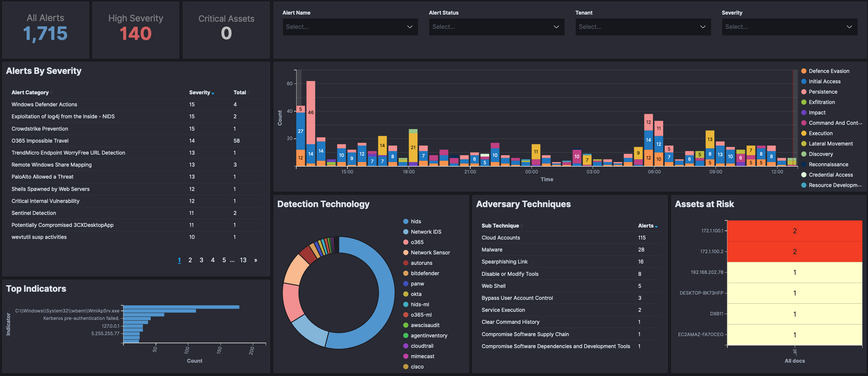
Task: Click the tall 46 Persistence bar segment
Action: [x=311, y=112]
